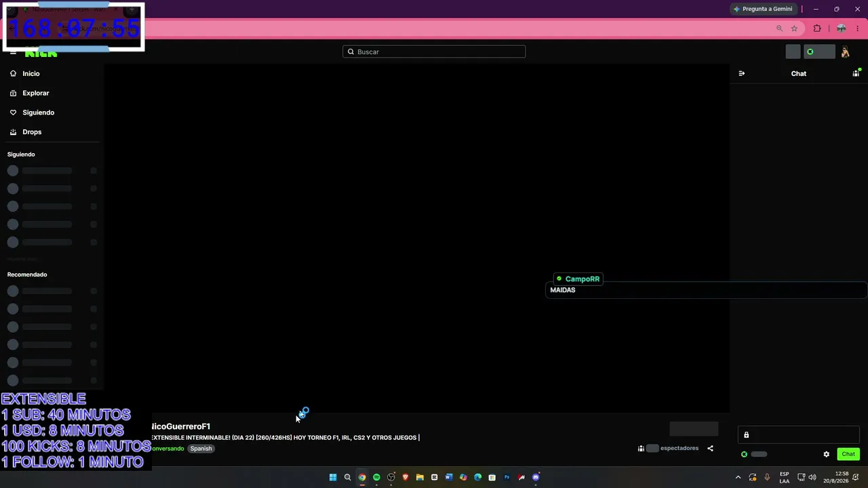This screenshot has width=868, height=488.
Task: Expand the system tray hidden icons chevron
Action: coord(738,477)
